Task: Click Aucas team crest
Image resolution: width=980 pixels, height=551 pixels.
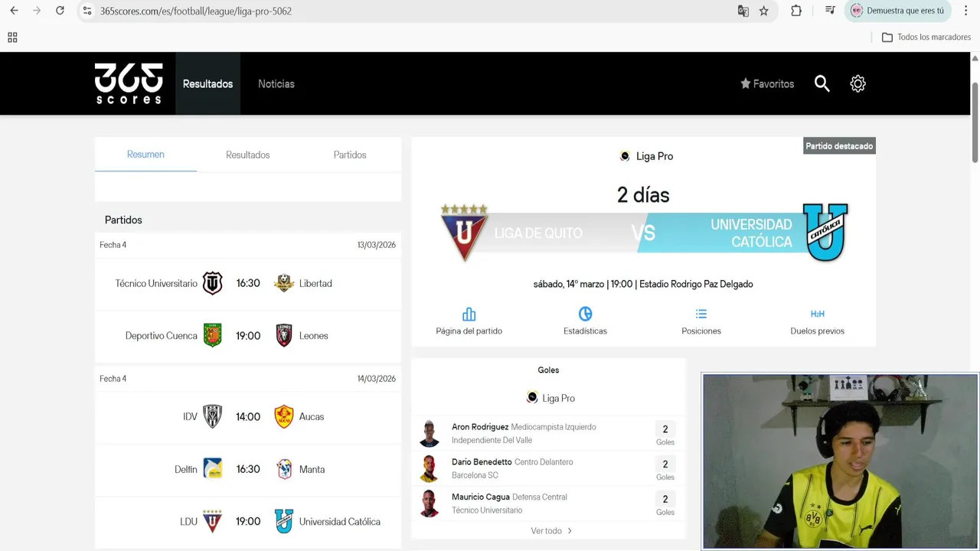Action: coord(284,416)
